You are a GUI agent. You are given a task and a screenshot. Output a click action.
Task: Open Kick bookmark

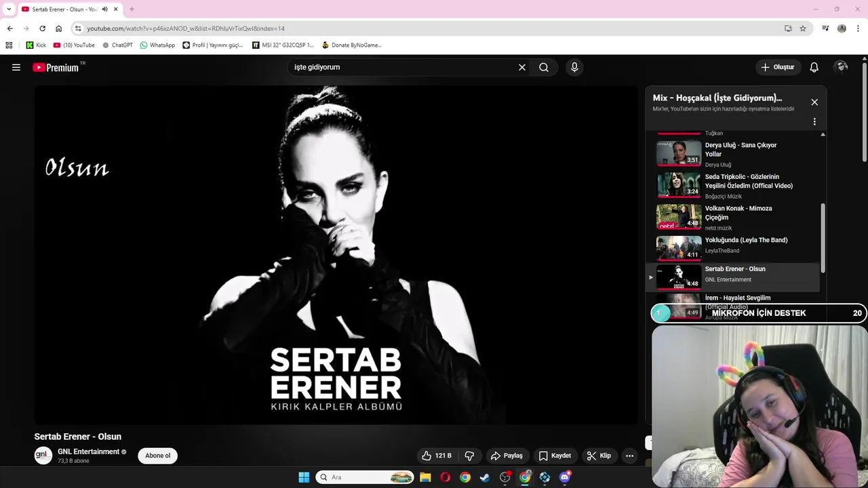36,45
